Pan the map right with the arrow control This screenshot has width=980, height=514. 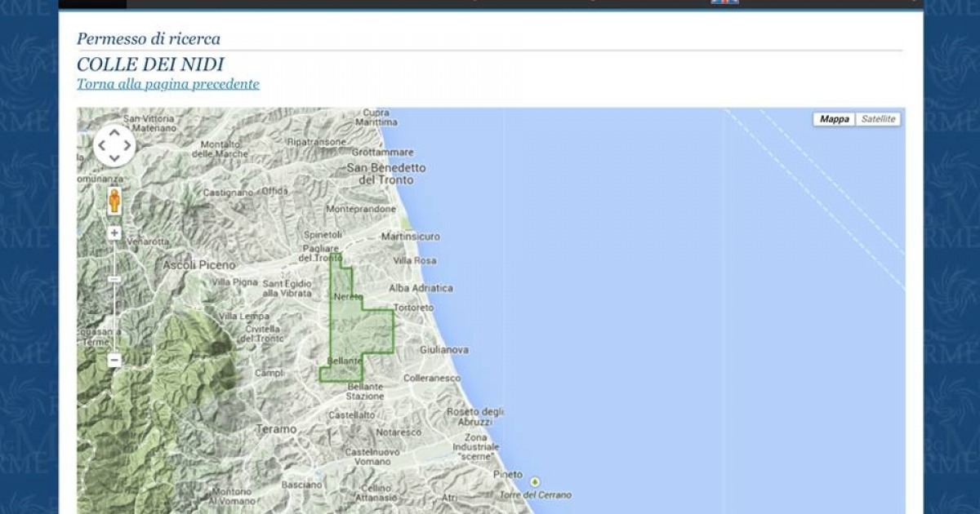click(x=127, y=147)
